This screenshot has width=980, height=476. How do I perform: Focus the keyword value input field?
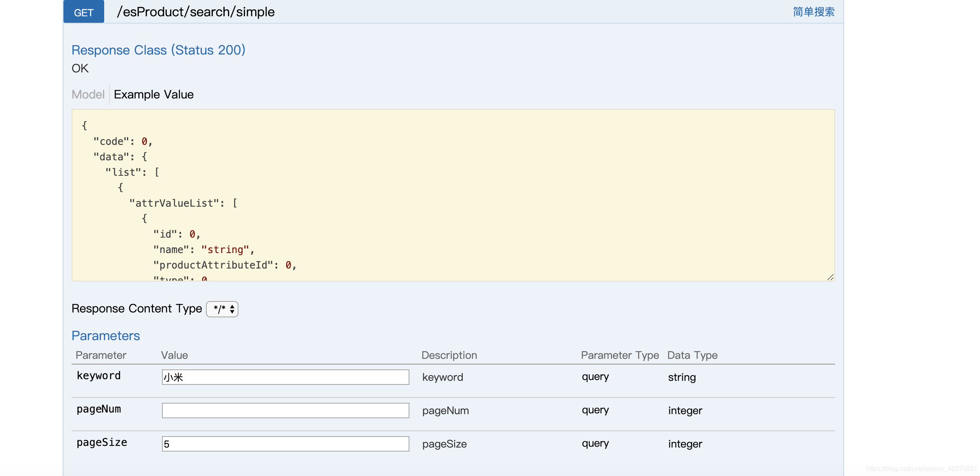(285, 377)
